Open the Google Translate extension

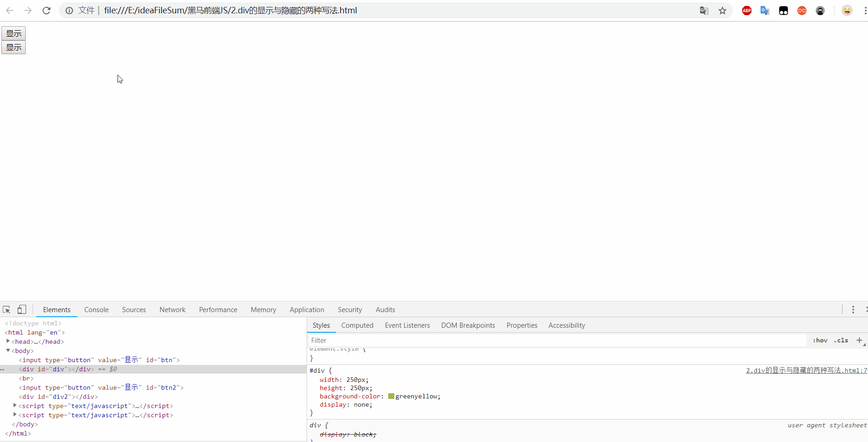[765, 11]
